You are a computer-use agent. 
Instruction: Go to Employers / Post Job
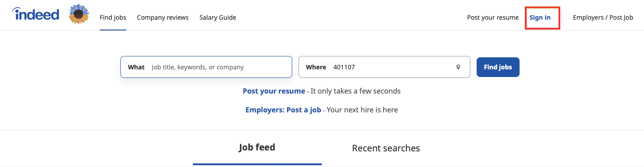[603, 17]
